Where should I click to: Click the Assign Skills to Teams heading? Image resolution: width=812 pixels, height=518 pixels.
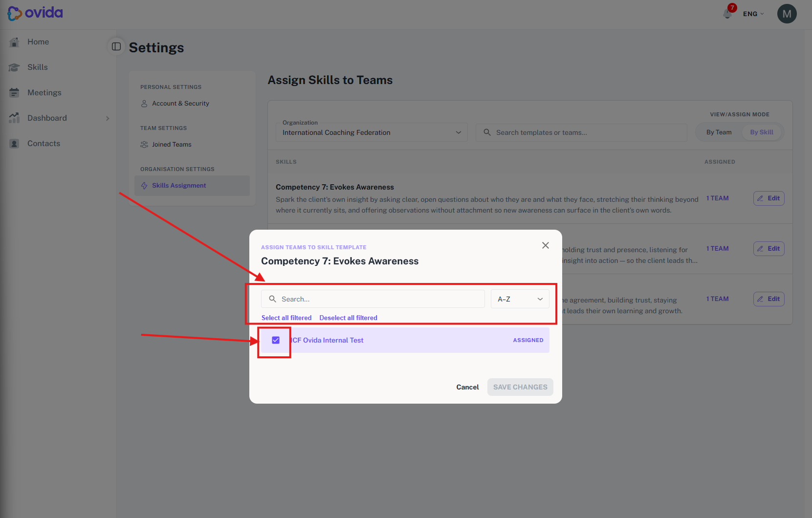[x=330, y=80]
